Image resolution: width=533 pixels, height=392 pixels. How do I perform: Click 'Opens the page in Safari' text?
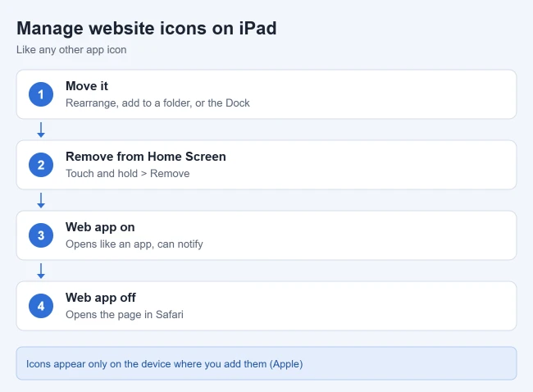coord(125,314)
